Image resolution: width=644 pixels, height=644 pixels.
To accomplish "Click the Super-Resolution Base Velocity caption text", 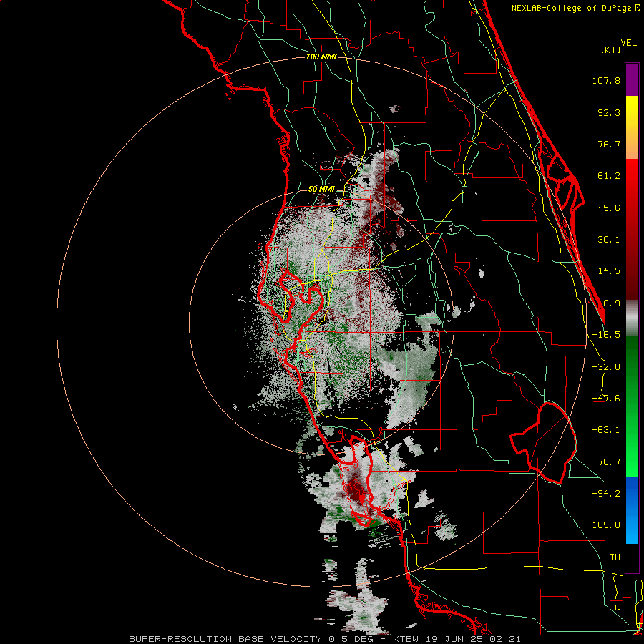I will point(325,639).
